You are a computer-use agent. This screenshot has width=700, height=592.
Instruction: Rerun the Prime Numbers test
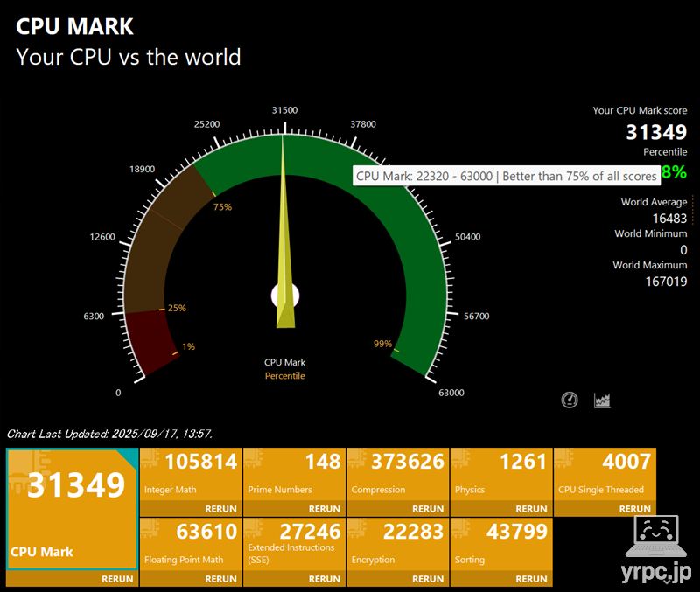click(x=324, y=509)
